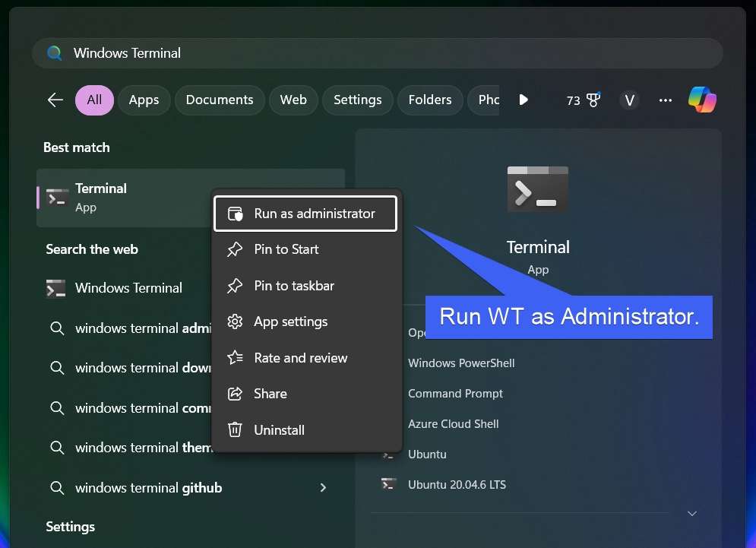756x548 pixels.
Task: Click the pin icon beside Pin to taskbar
Action: click(x=235, y=286)
